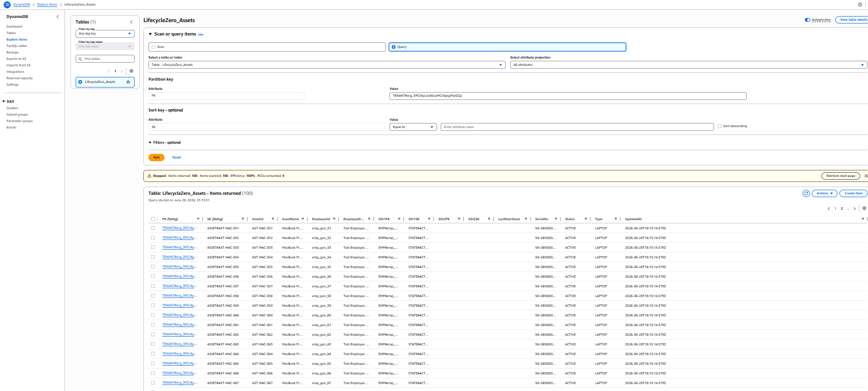Click the Create item button
868x391 pixels.
coord(853,193)
